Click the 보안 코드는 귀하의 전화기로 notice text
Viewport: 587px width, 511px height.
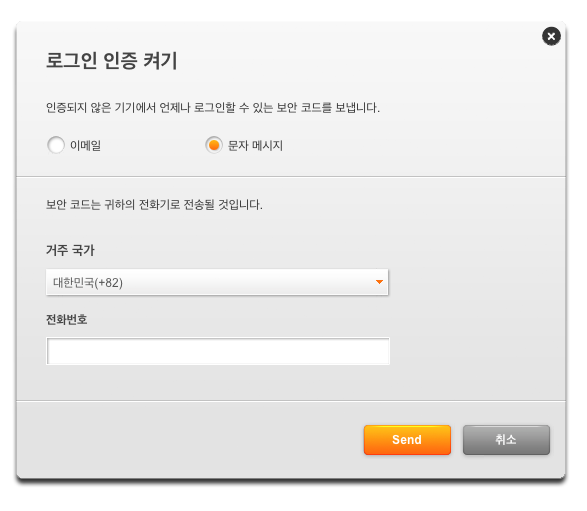click(x=154, y=205)
